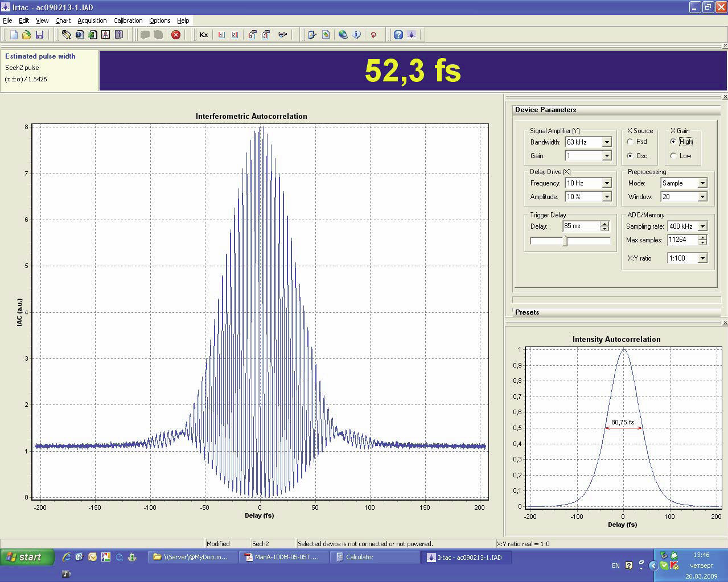Click the Save floppy disk icon
This screenshot has width=728, height=582.
click(39, 35)
